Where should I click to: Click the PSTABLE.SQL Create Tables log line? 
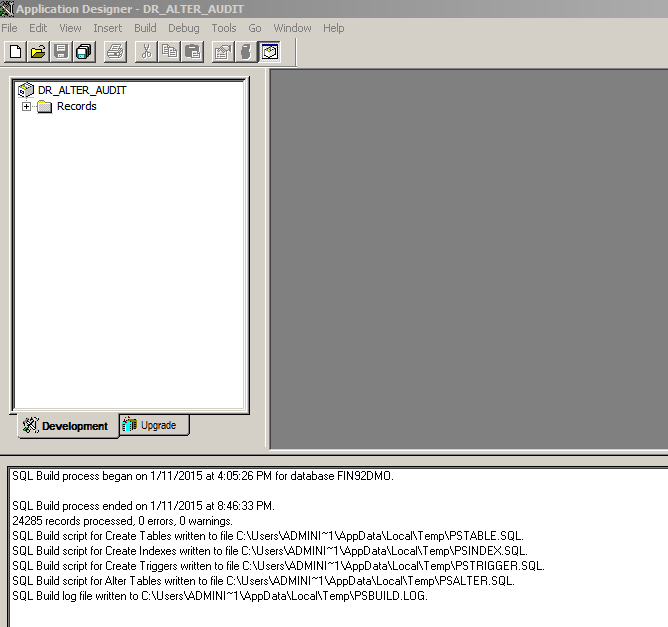[x=268, y=536]
